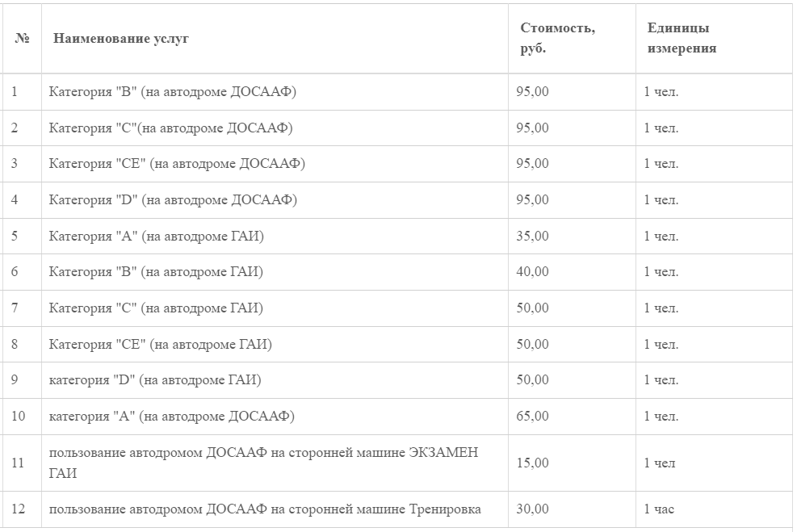Click the "Стоимость, руб." column header
797x532 pixels.
pos(558,38)
